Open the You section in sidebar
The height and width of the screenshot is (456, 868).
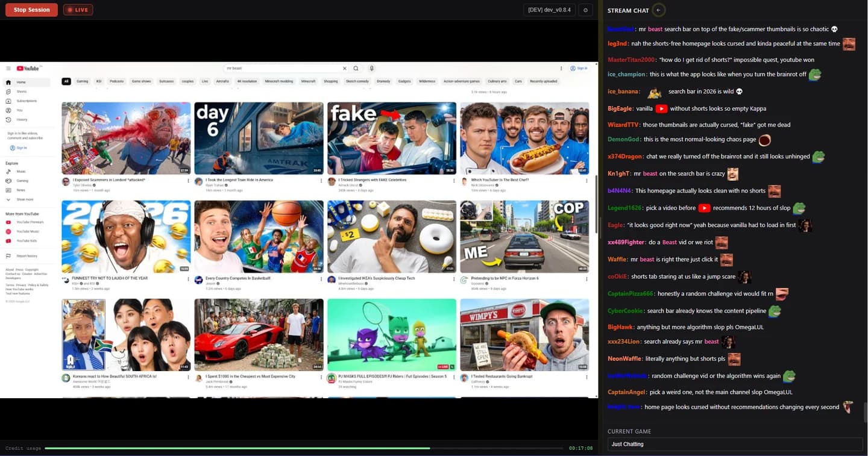coord(19,110)
